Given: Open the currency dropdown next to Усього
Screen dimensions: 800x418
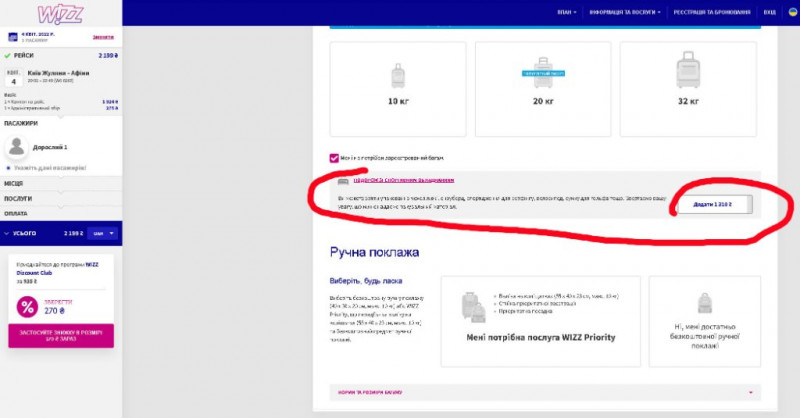Looking at the screenshot, I should 104,233.
